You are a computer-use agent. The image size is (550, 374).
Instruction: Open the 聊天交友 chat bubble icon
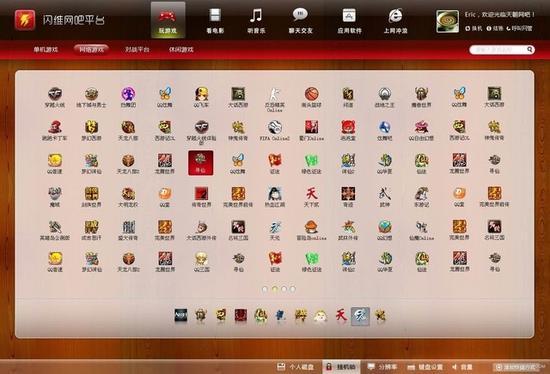300,20
